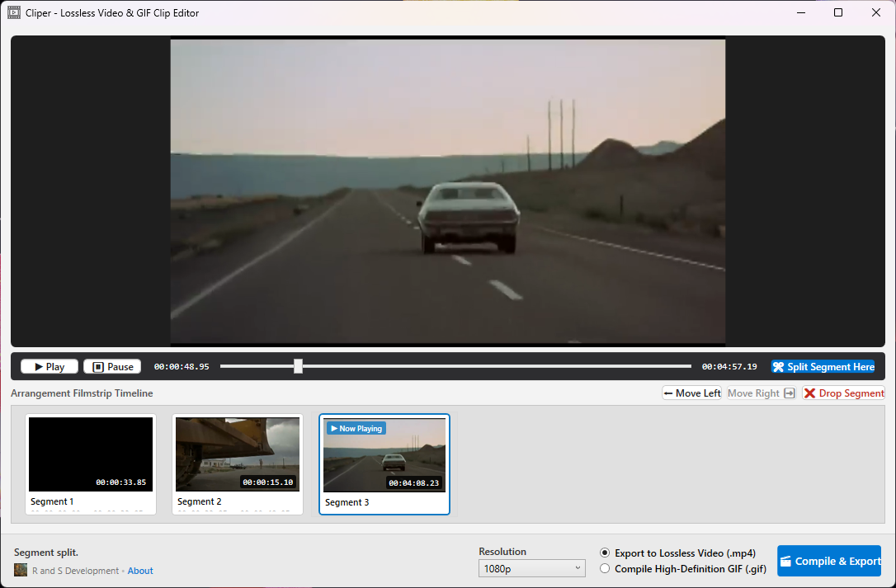The image size is (896, 588).
Task: Click the Resolution label
Action: click(x=502, y=552)
